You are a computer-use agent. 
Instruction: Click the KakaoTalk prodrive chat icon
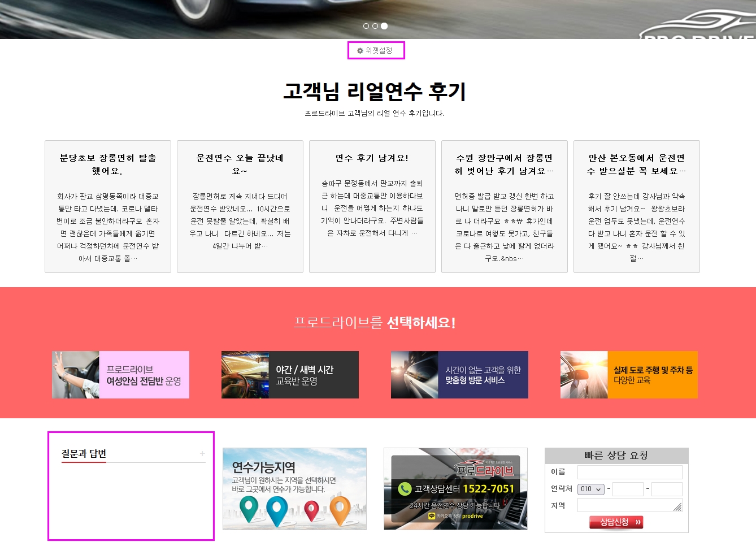[432, 516]
